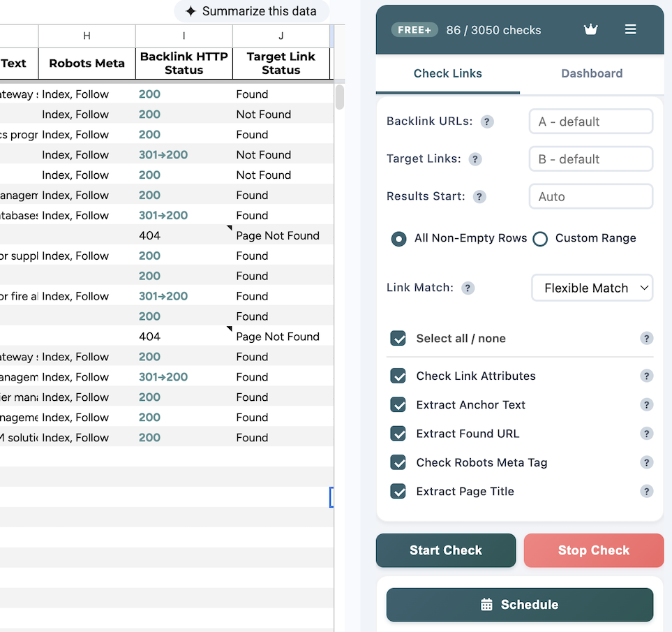The image size is (672, 632).
Task: Select column H header
Action: 87,36
